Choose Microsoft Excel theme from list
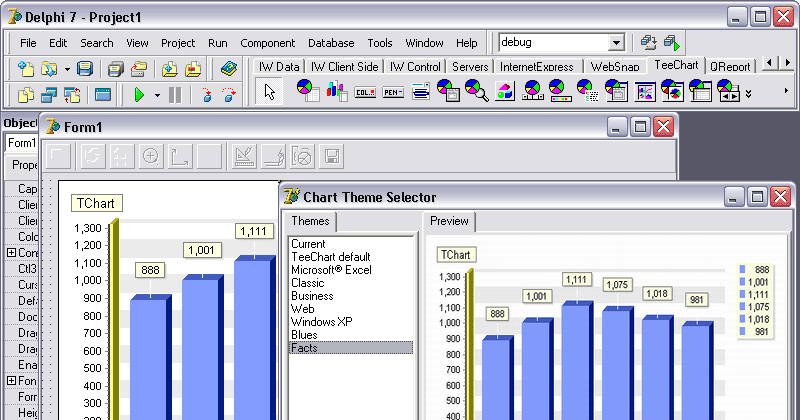 coord(330,270)
